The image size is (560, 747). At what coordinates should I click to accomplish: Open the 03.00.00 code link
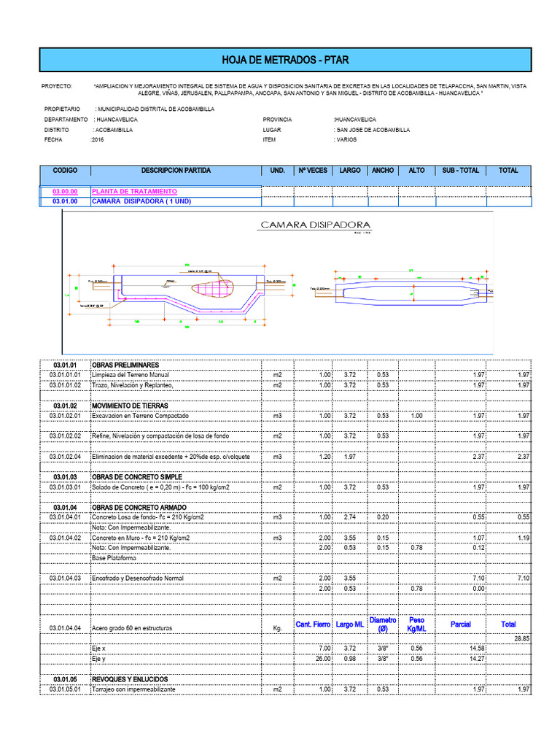point(65,192)
